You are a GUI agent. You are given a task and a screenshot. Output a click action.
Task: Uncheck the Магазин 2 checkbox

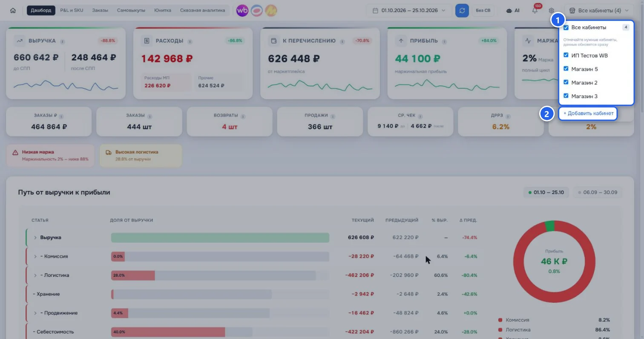(566, 82)
